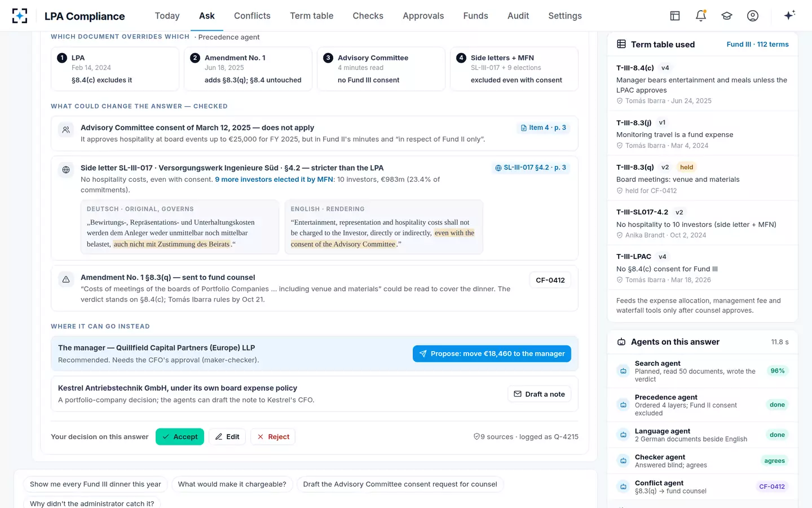Click the Agents on this answer bot icon

point(621,342)
